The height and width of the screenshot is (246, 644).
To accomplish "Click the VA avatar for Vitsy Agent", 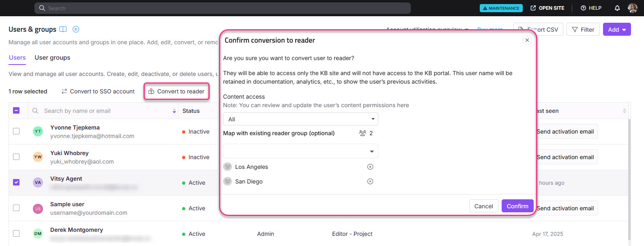I will coord(38,183).
